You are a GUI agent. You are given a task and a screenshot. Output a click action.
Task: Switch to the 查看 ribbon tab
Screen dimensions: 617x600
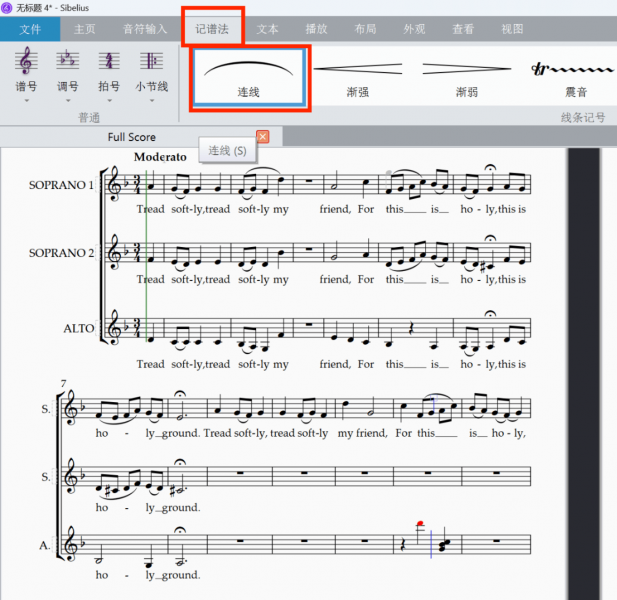pyautogui.click(x=463, y=29)
